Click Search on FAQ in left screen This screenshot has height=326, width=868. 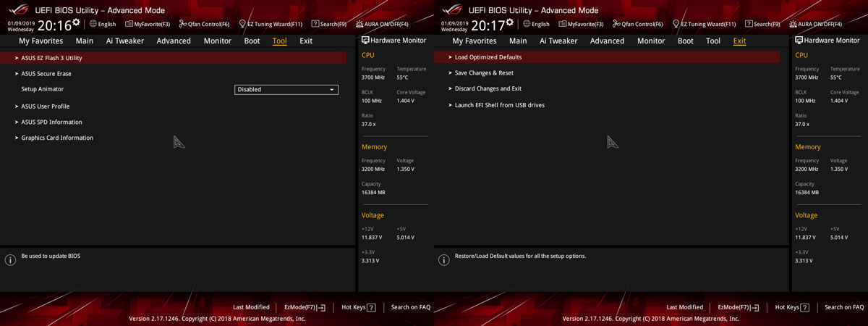pyautogui.click(x=411, y=307)
